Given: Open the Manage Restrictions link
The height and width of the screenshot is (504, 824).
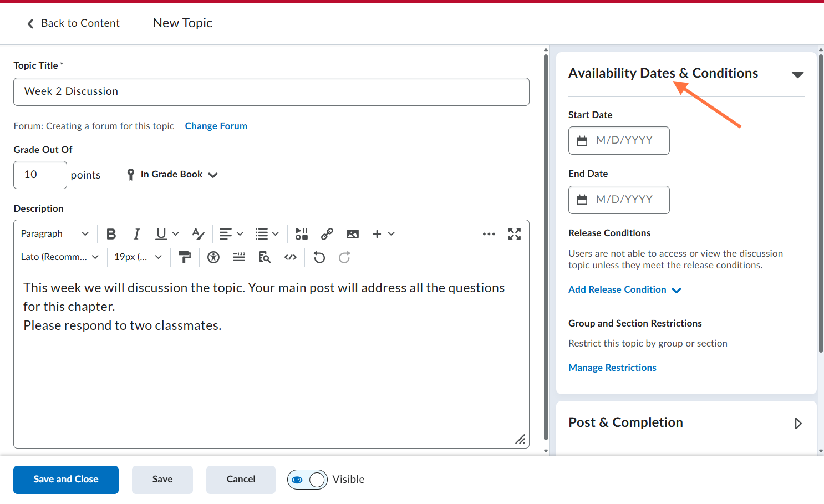Looking at the screenshot, I should pyautogui.click(x=612, y=368).
